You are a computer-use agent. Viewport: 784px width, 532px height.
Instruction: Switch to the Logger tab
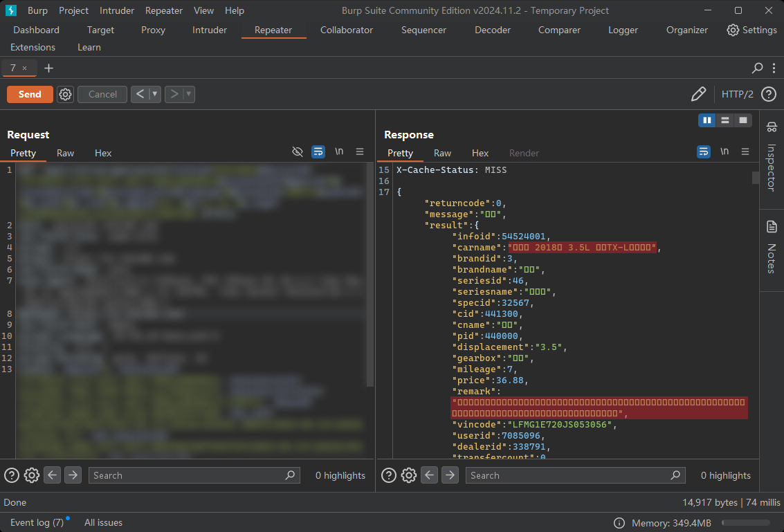[623, 30]
